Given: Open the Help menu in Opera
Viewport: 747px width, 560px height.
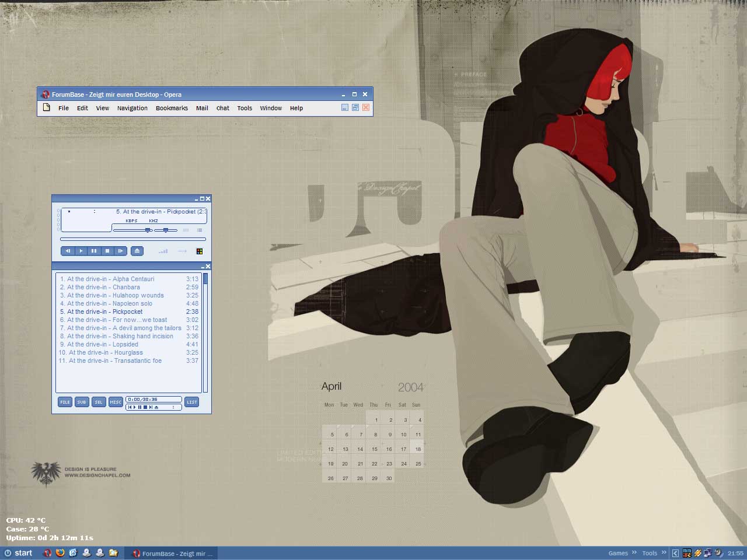Looking at the screenshot, I should (296, 108).
